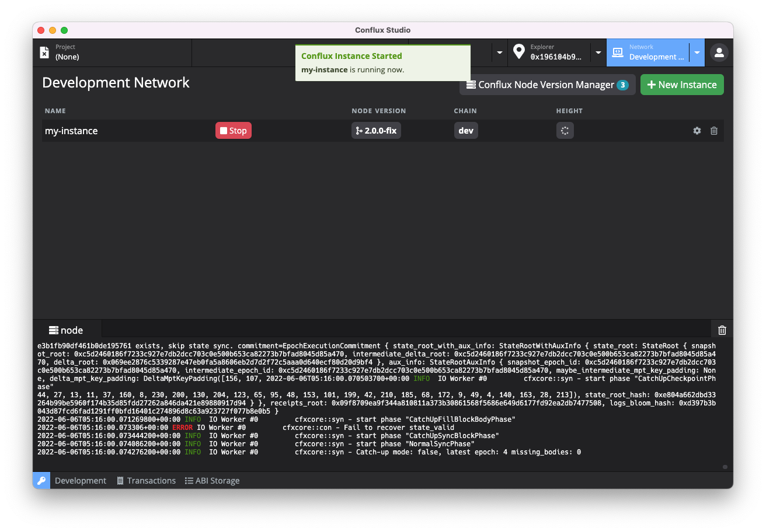
Task: Open the user account avatar
Action: click(x=719, y=52)
